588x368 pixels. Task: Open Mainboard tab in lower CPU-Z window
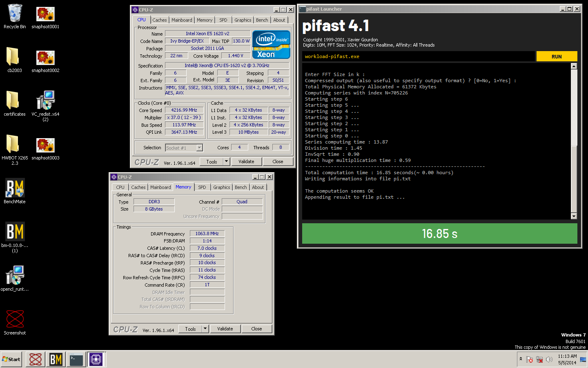160,187
